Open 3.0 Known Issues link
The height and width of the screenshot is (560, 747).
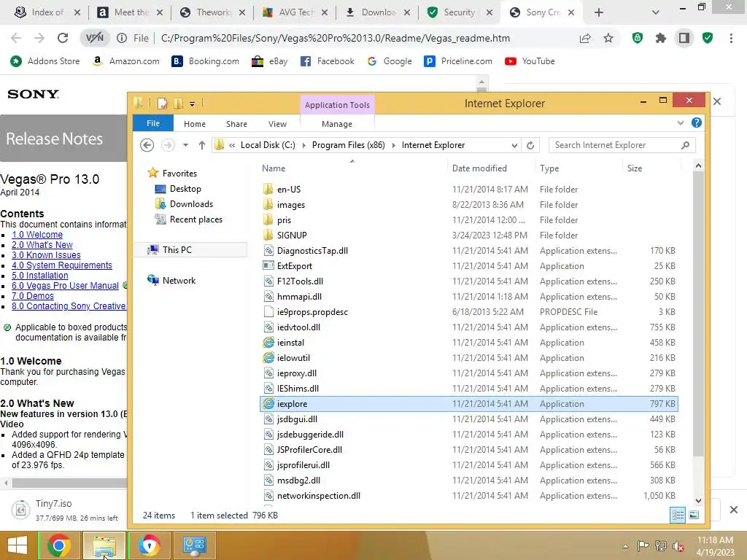[46, 255]
